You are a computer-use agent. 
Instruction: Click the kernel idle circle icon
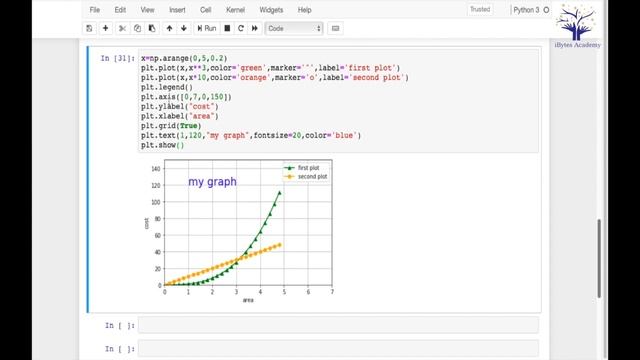(546, 10)
